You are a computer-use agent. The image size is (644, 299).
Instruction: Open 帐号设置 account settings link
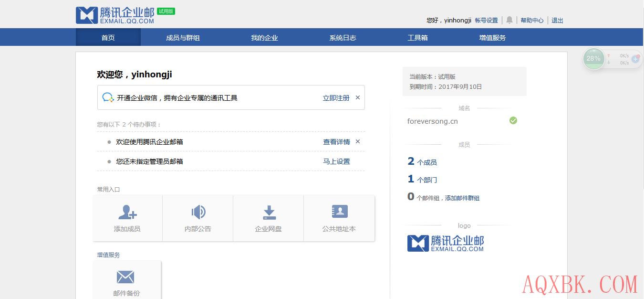486,20
